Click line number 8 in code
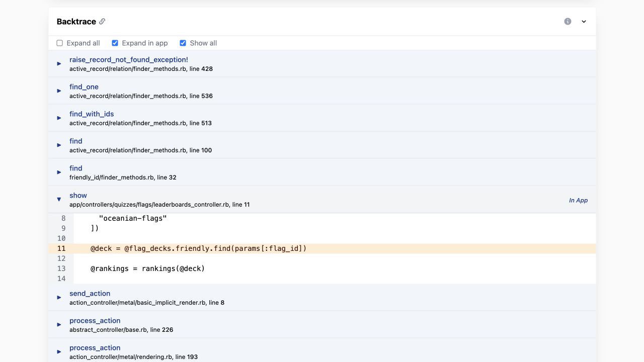The height and width of the screenshot is (362, 644). pyautogui.click(x=63, y=218)
